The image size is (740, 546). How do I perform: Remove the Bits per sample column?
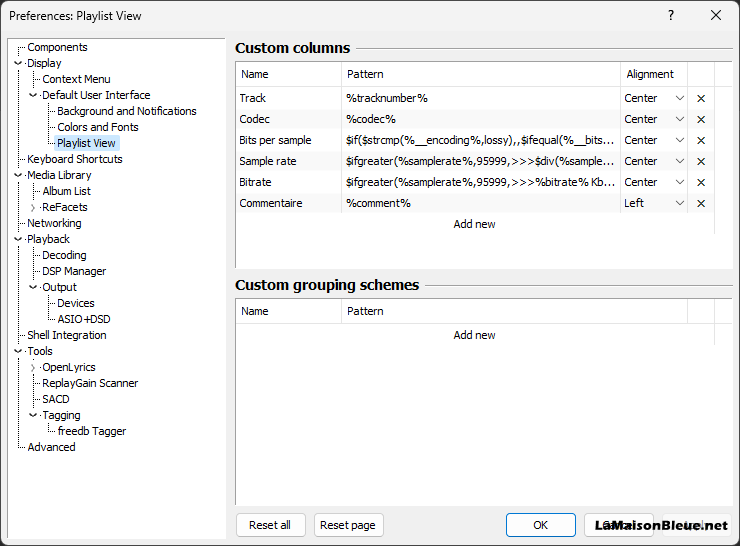click(701, 140)
